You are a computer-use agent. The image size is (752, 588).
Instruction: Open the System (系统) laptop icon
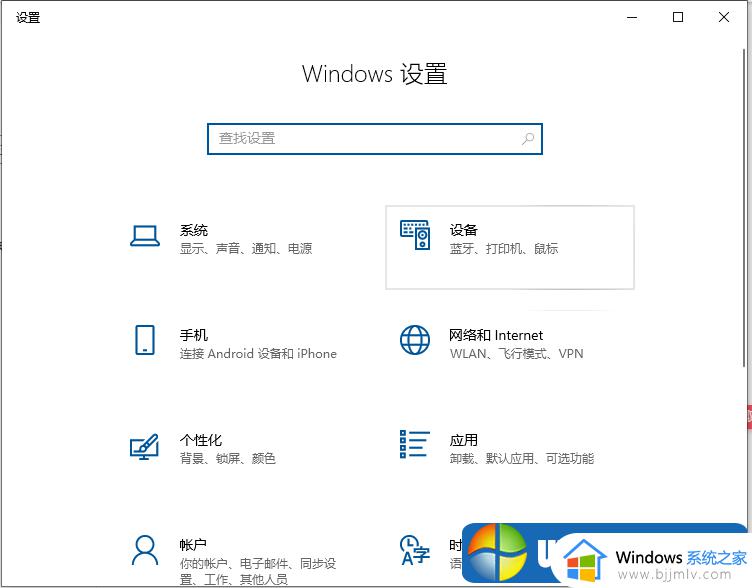[x=145, y=236]
